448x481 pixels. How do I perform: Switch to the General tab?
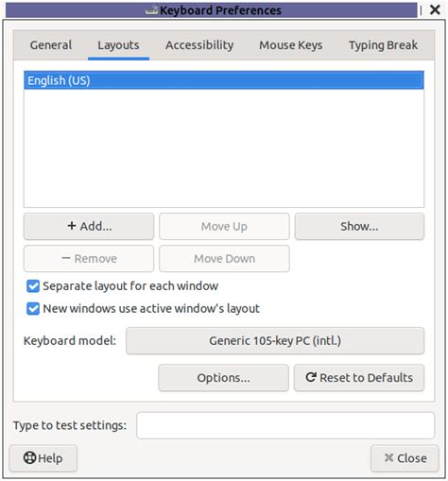point(51,45)
